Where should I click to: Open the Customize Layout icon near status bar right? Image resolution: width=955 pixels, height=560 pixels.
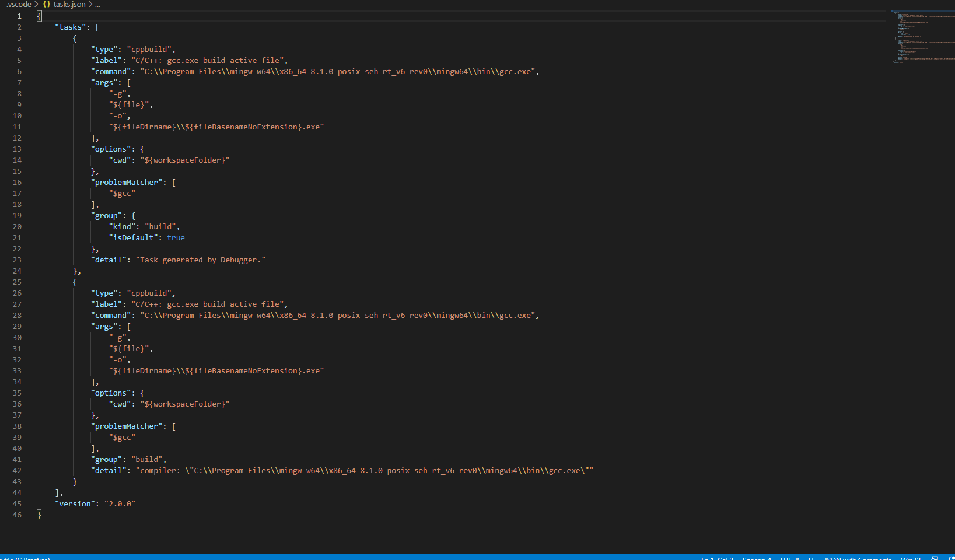point(935,557)
